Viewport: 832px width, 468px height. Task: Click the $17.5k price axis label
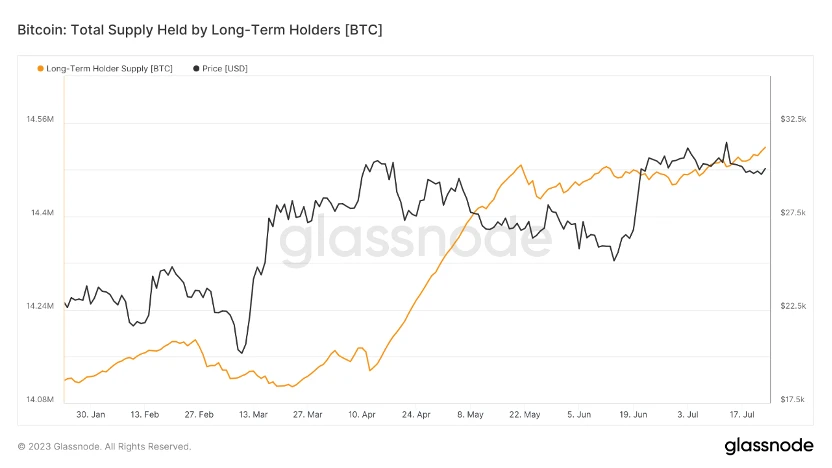793,400
